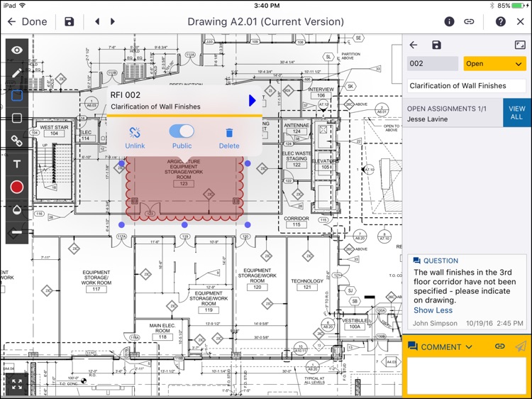The width and height of the screenshot is (532, 399).
Task: Tap the fit-to-screen expand icon
Action: click(x=16, y=384)
